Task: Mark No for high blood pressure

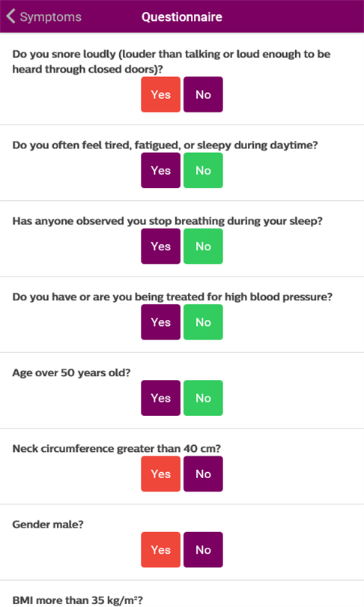Action: [203, 322]
